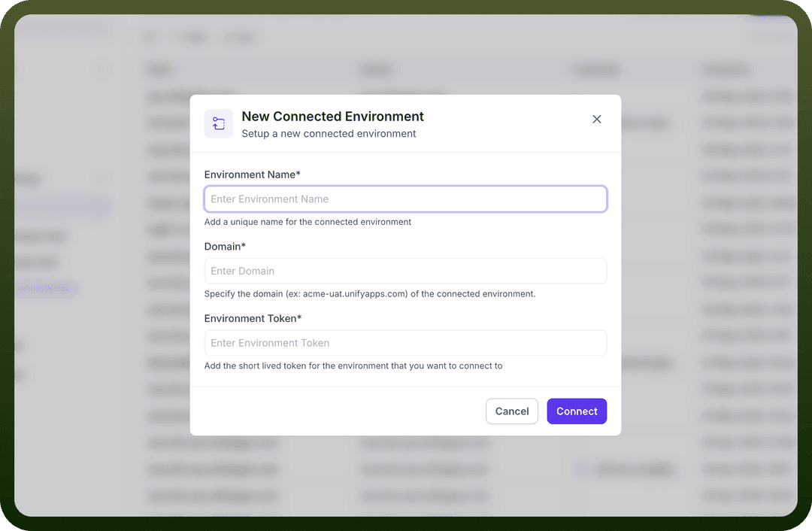Image resolution: width=812 pixels, height=531 pixels.
Task: Cancel the new environment setup
Action: click(x=512, y=411)
